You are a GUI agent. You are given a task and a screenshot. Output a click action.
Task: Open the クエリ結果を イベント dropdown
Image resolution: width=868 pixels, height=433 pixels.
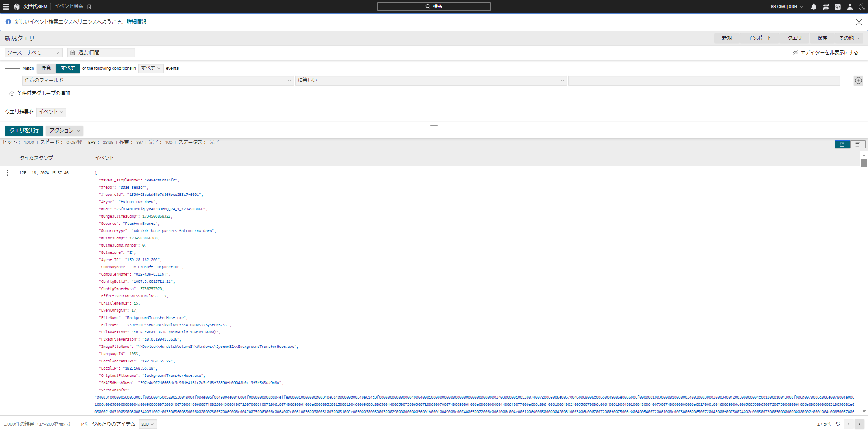click(x=51, y=112)
